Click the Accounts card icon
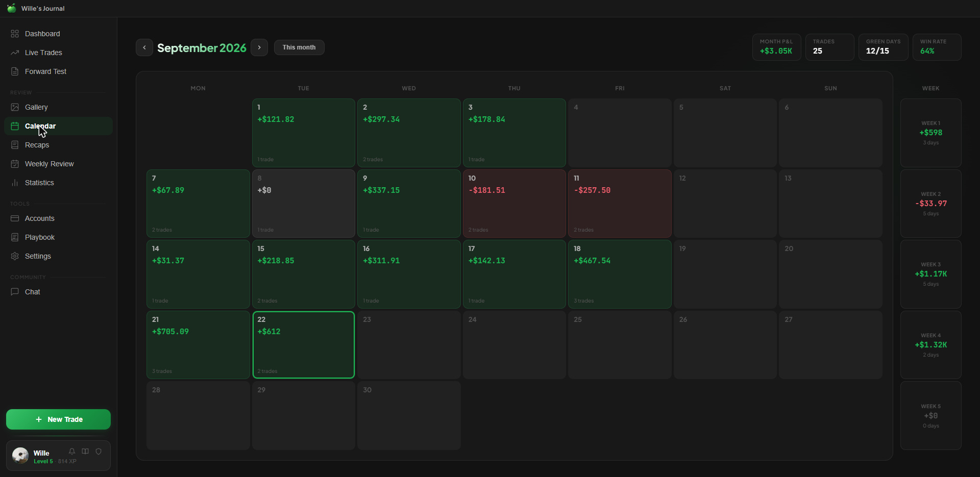This screenshot has height=477, width=980. tap(15, 218)
